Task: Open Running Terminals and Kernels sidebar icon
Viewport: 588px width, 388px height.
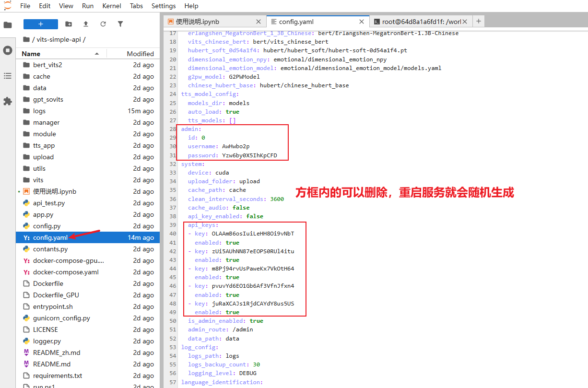Action: coord(8,50)
